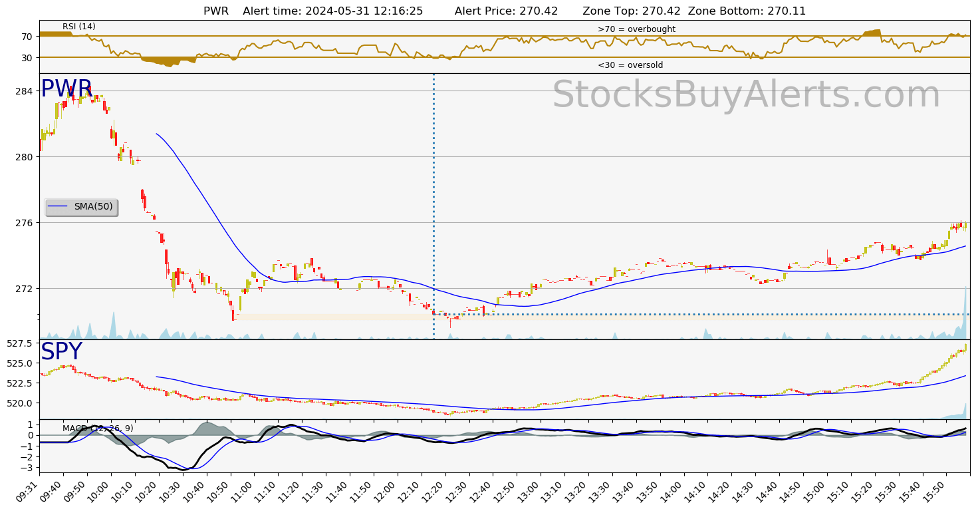Image resolution: width=980 pixels, height=511 pixels.
Task: Click the 276 price axis label
Action: pyautogui.click(x=25, y=223)
